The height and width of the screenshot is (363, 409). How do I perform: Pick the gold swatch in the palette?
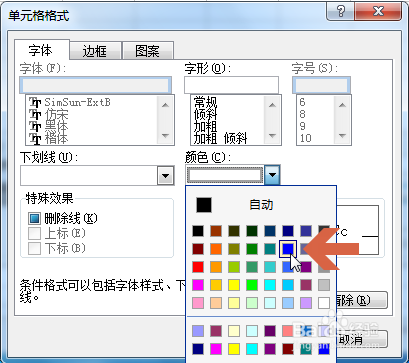[216, 285]
